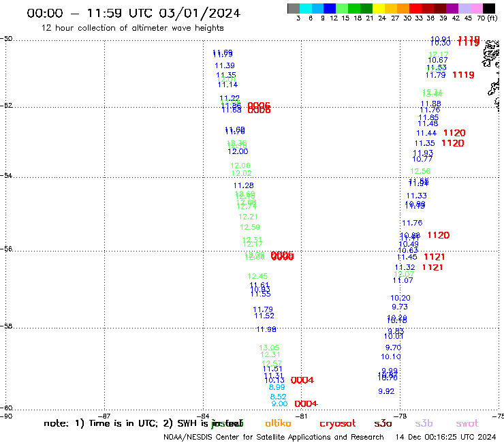Click the blue value 9.70

click(x=394, y=348)
